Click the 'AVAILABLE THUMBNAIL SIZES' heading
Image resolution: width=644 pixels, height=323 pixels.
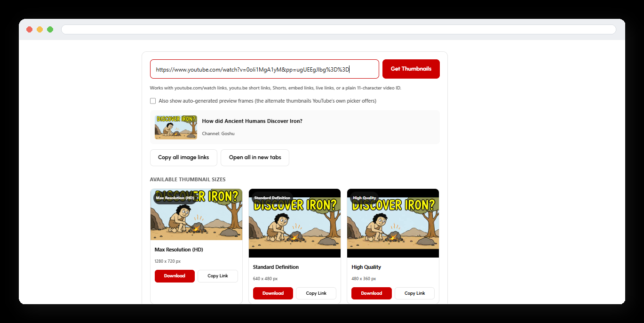[188, 179]
